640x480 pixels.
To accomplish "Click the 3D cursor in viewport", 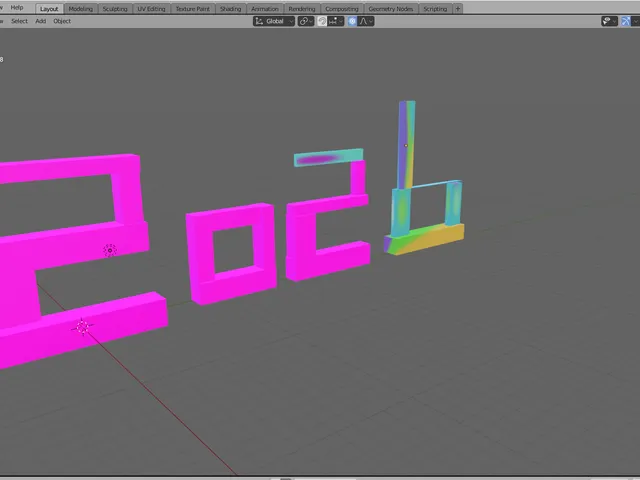I will click(x=83, y=327).
